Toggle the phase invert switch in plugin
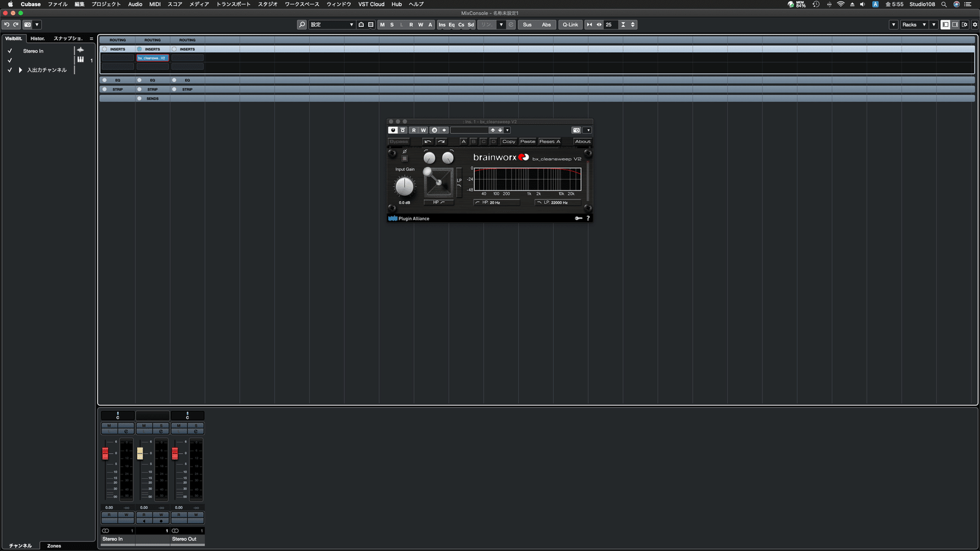 tap(404, 159)
